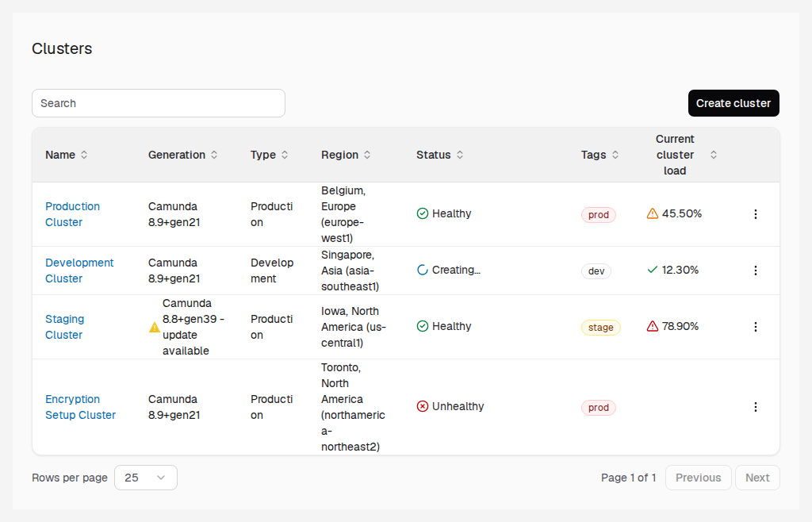Image resolution: width=812 pixels, height=522 pixels.
Task: Click the 'Belgium, Europe (europe-west1)' region cell
Action: (343, 214)
